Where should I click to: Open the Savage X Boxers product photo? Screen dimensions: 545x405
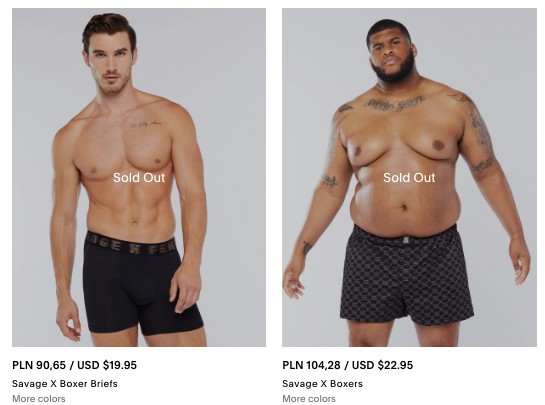[409, 177]
